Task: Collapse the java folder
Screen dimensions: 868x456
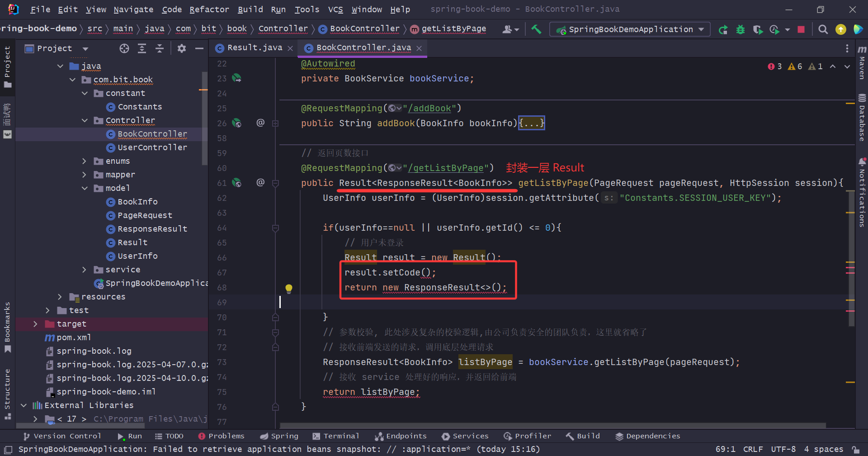Action: click(x=60, y=66)
